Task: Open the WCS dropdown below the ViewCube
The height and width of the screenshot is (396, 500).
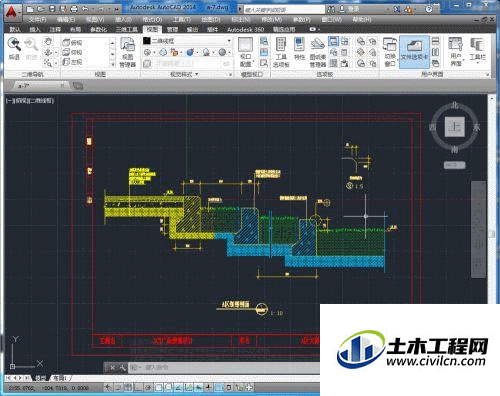Action: pyautogui.click(x=454, y=165)
